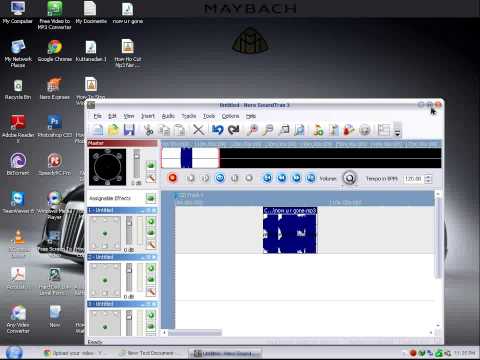Redo the action with the dark curved arrow
The height and width of the screenshot is (360, 480).
233,130
